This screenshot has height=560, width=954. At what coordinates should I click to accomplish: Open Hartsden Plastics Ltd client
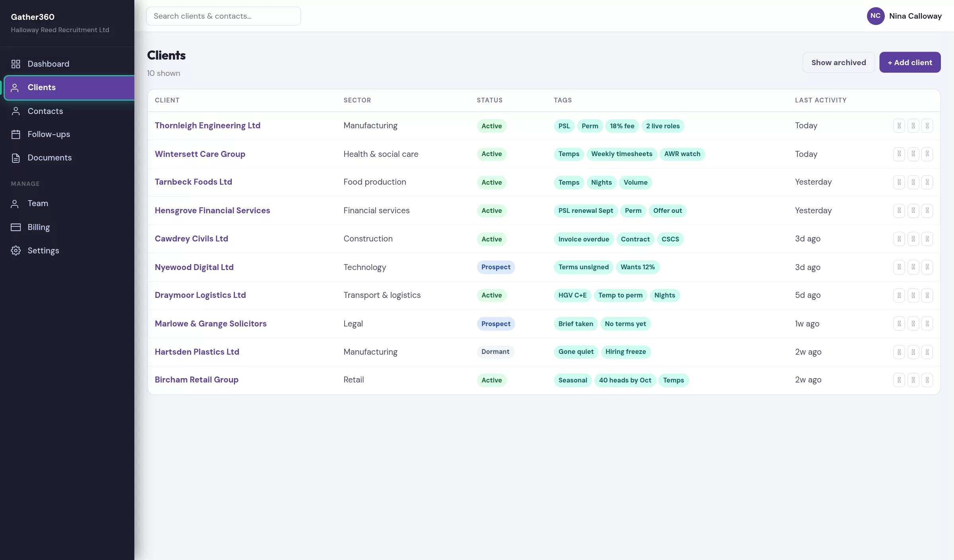pyautogui.click(x=197, y=352)
